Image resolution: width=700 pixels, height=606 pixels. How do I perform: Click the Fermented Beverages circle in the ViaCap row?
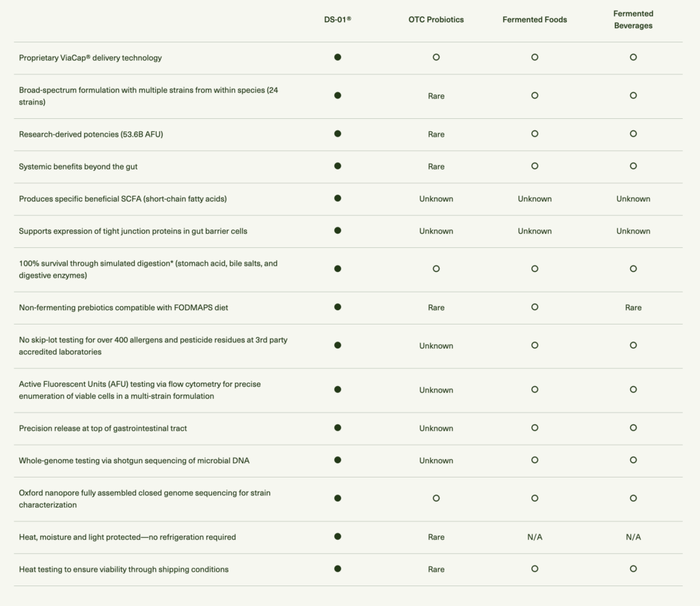click(633, 57)
